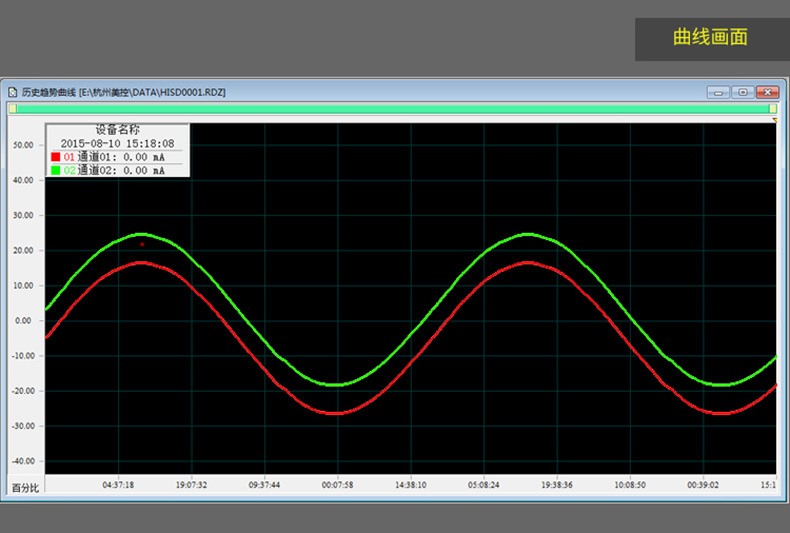Select the channel 02 legend row

point(117,170)
